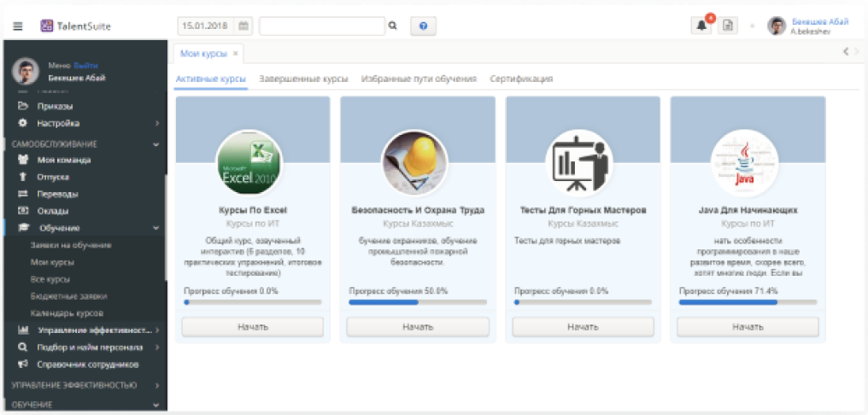
Task: Click the user avatar in top header
Action: 777,26
